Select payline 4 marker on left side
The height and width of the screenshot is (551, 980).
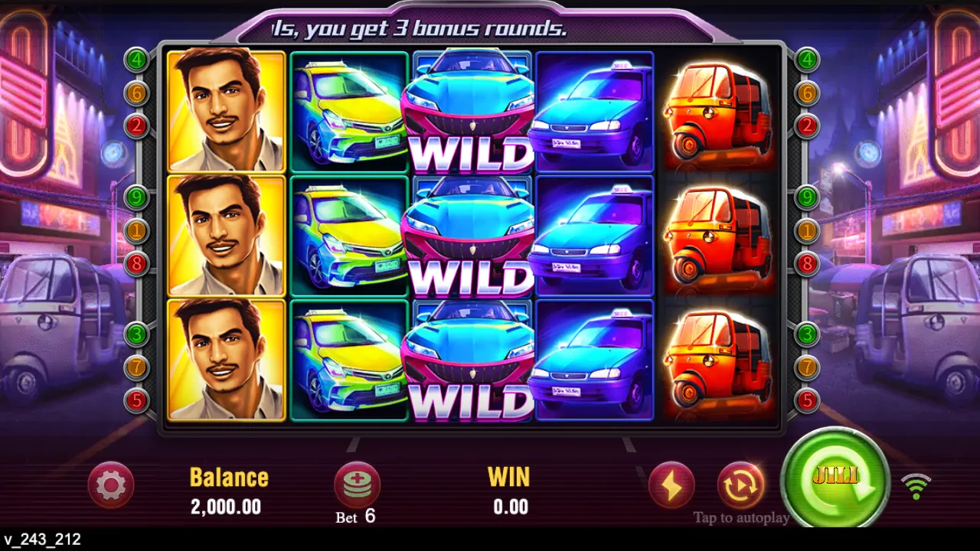pyautogui.click(x=136, y=59)
